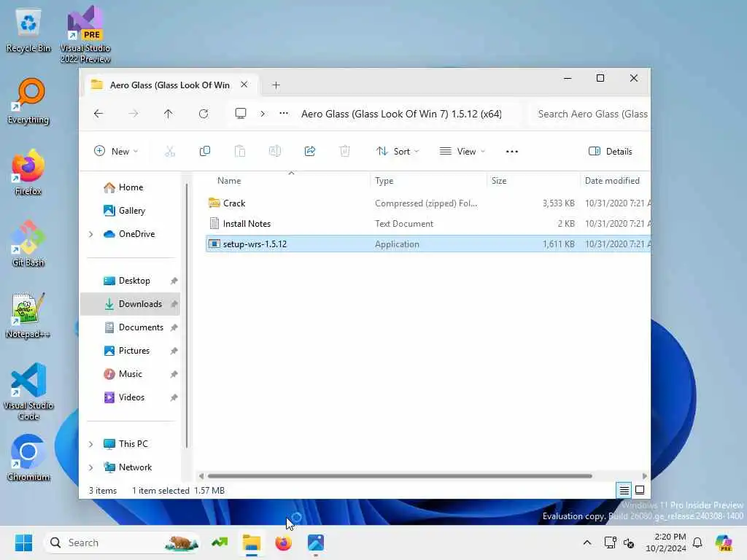Select the setup-wrs-1.5.12 application
Viewport: 747px width, 560px height.
pyautogui.click(x=427, y=244)
